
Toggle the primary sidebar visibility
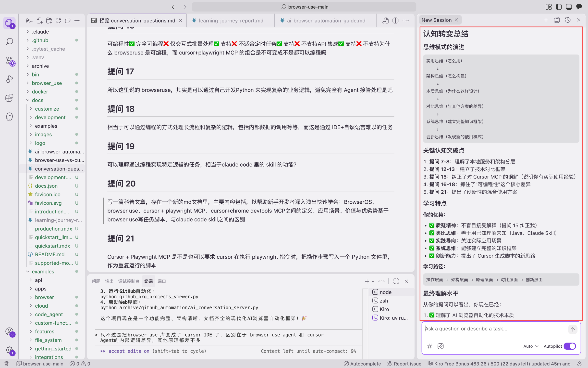tap(559, 7)
